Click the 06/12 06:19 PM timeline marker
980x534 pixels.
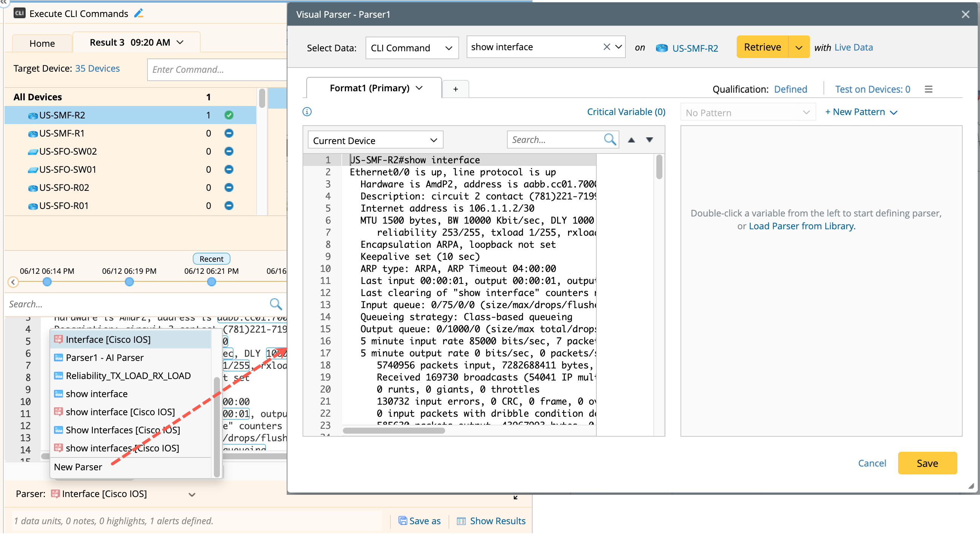click(129, 282)
